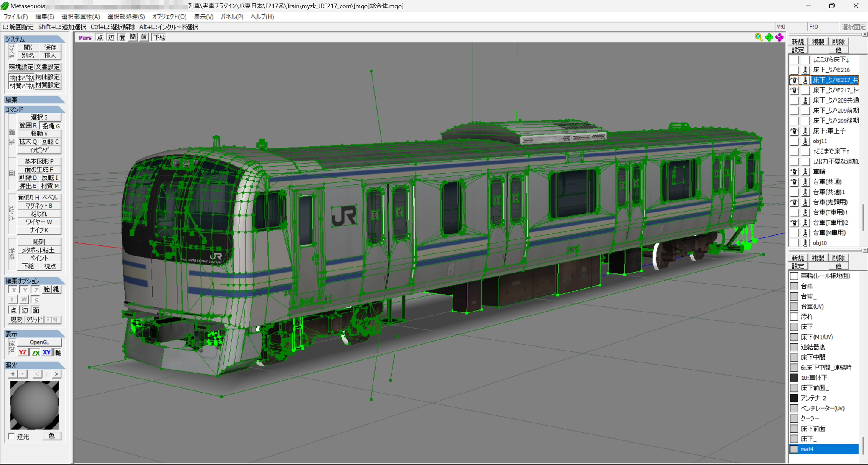Image resolution: width=868 pixels, height=465 pixels.
Task: Select the ナイフ K knife tool
Action: tap(39, 230)
